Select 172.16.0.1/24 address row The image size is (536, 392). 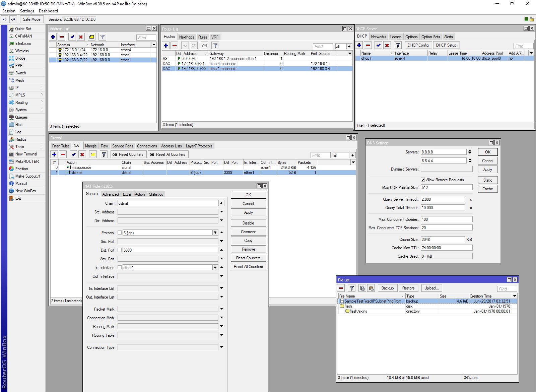(103, 50)
